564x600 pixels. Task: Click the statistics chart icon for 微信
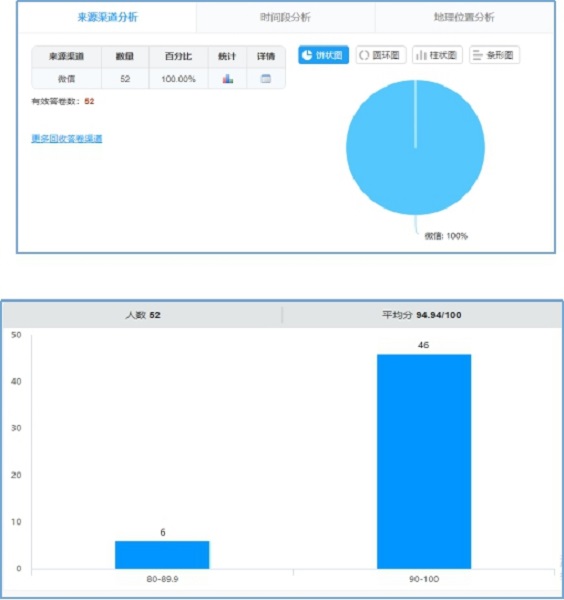(x=228, y=79)
